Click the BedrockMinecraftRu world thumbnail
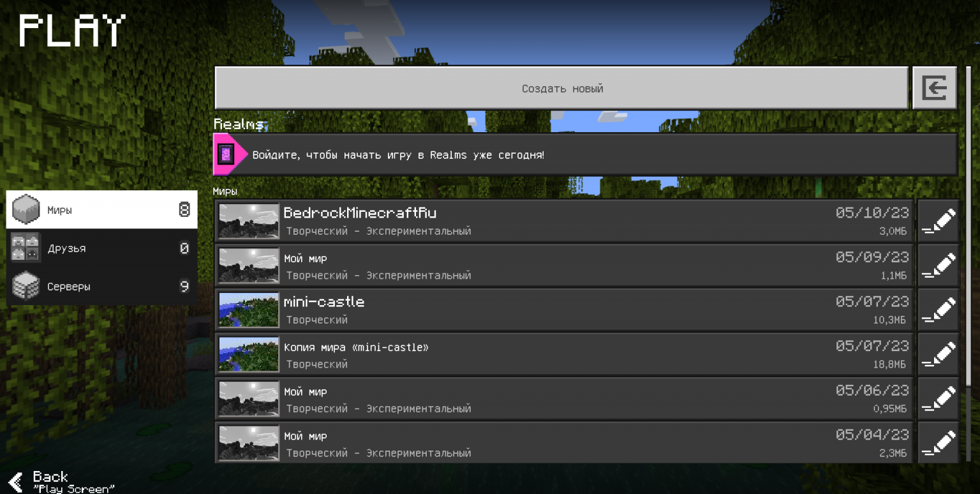980x494 pixels. pos(249,221)
